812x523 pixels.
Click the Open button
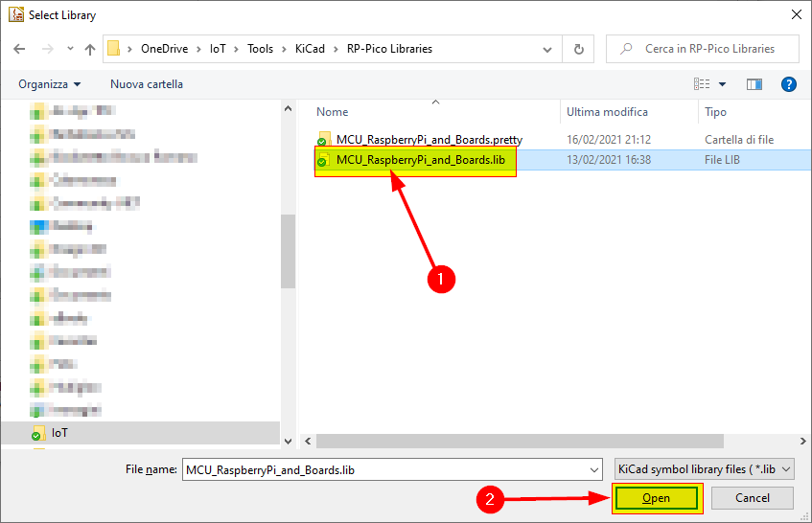coord(657,498)
